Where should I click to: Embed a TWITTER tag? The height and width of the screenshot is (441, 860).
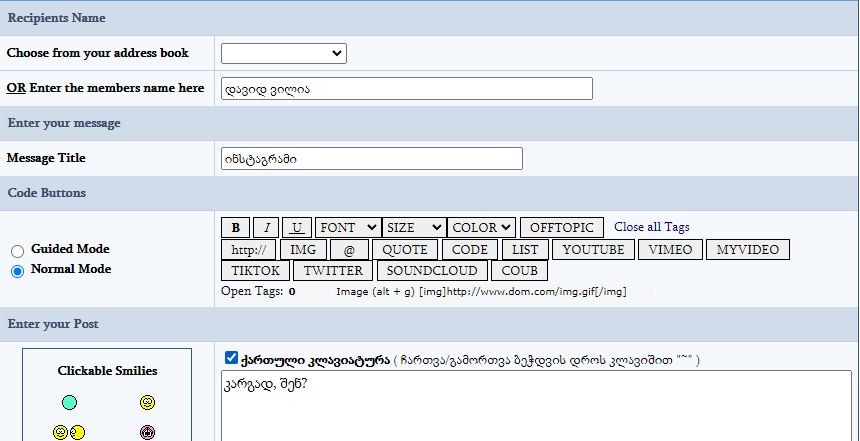pyautogui.click(x=333, y=270)
